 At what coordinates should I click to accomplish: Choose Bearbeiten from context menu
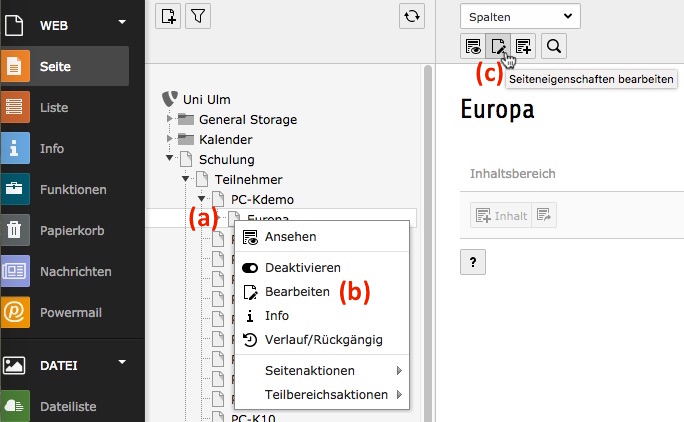[322, 292]
